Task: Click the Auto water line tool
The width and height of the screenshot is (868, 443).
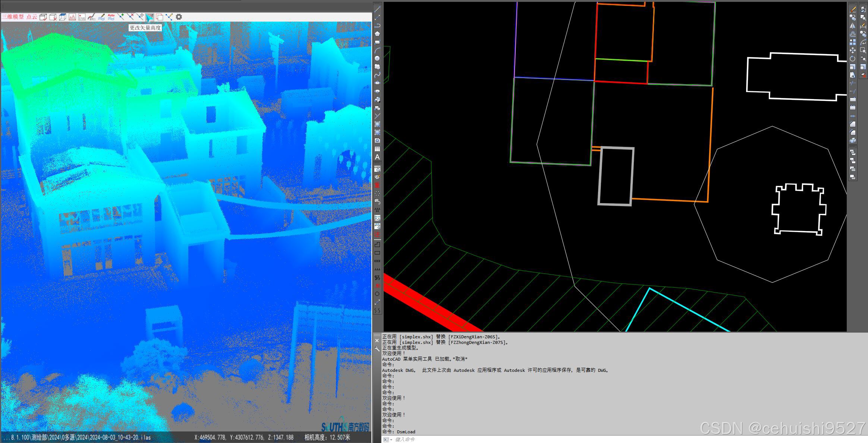Action: click(111, 17)
